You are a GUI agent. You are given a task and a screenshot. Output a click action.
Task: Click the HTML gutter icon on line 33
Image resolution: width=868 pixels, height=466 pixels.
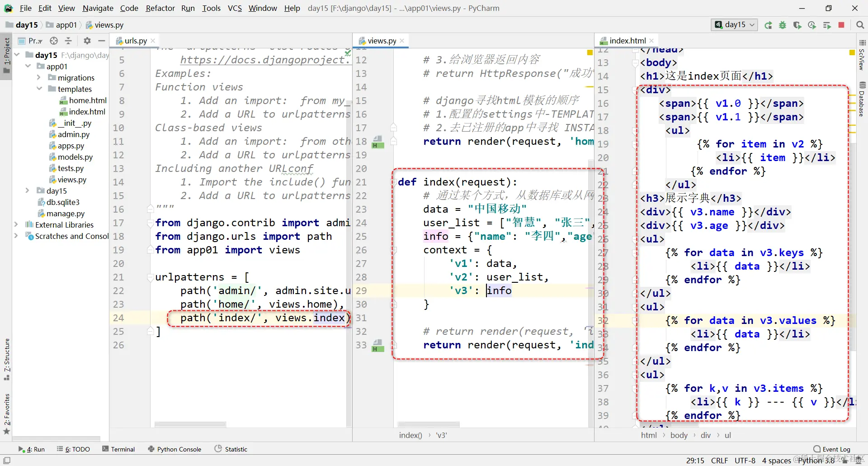pos(378,346)
